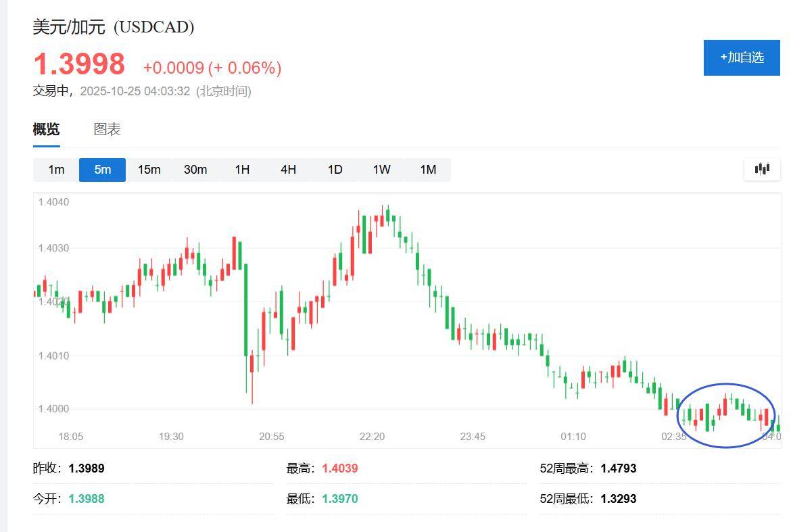Click the 52周最高 value 1.4793
This screenshot has width=791, height=532.
pos(618,468)
